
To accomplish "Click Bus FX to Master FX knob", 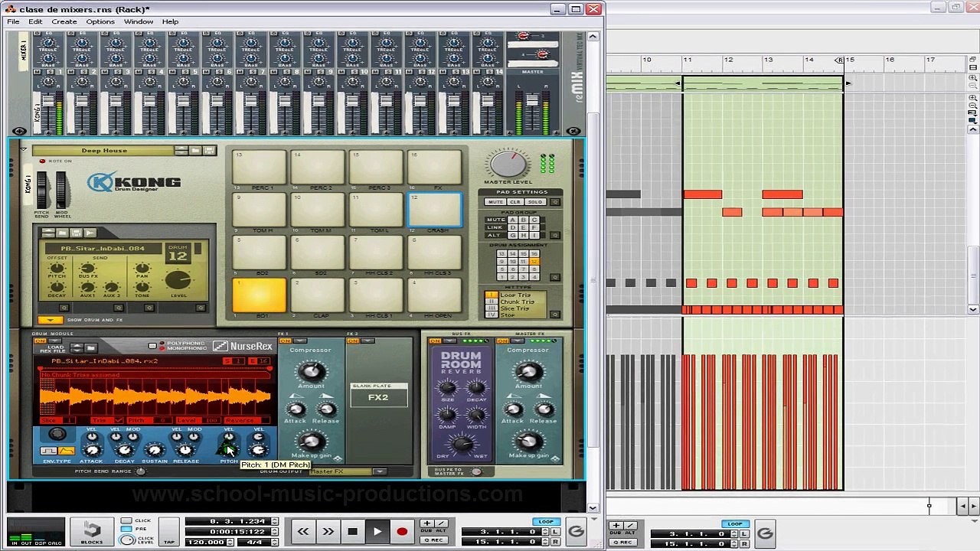I will pos(476,471).
